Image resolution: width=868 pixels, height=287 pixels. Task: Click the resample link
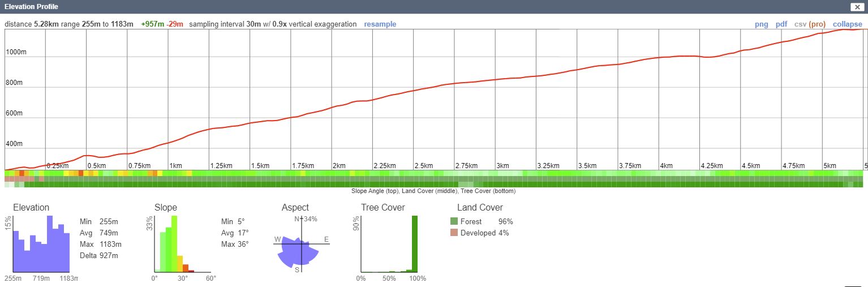[380, 24]
